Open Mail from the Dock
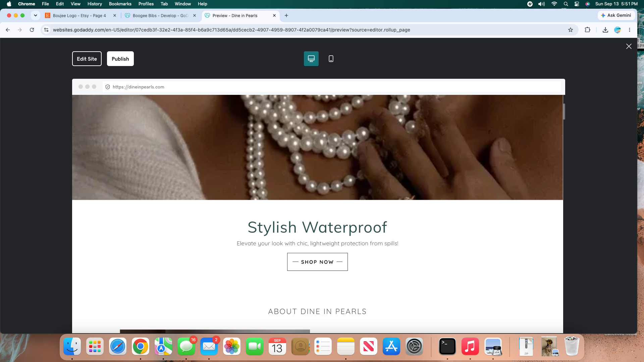Image resolution: width=644 pixels, height=362 pixels. tap(209, 346)
